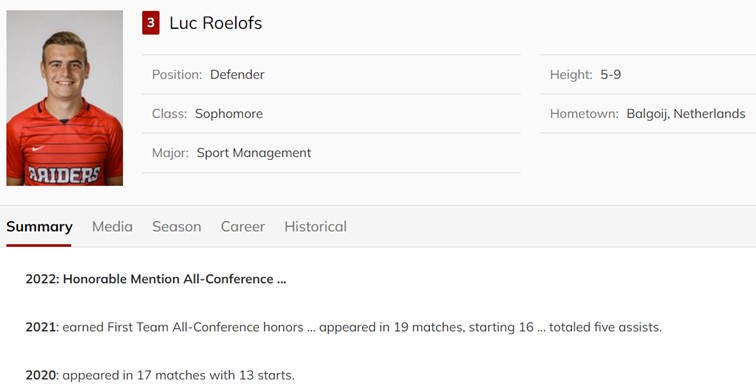Screen dimensions: 756x391
Task: Open Luc Roelofs' player headshot photo
Action: [65, 98]
